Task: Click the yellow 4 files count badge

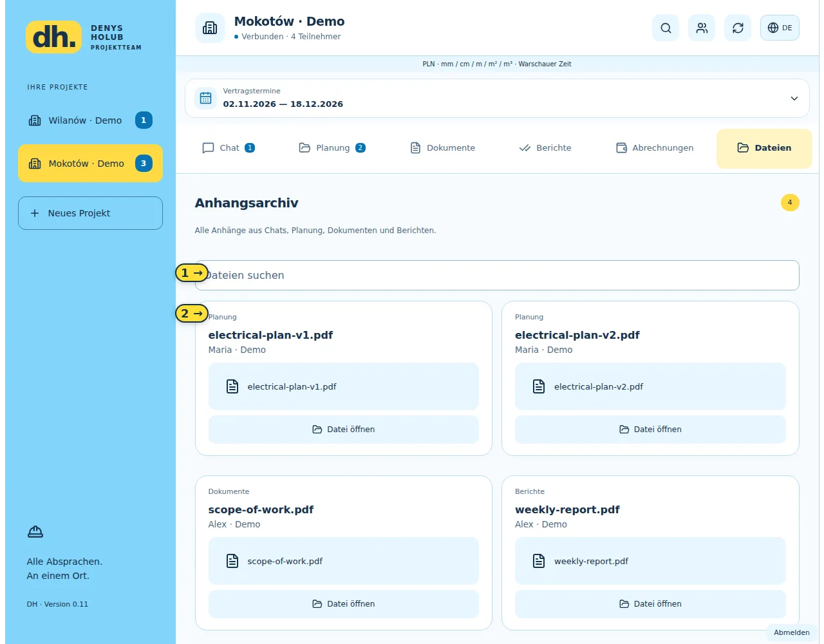Action: [x=790, y=202]
